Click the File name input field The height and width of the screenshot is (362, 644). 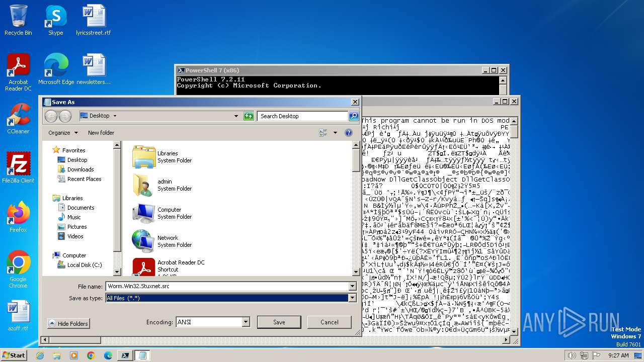click(x=227, y=286)
